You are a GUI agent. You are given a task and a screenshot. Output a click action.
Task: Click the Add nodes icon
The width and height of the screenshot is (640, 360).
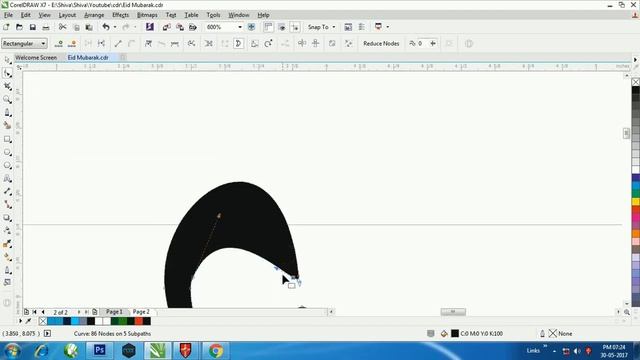coord(59,44)
